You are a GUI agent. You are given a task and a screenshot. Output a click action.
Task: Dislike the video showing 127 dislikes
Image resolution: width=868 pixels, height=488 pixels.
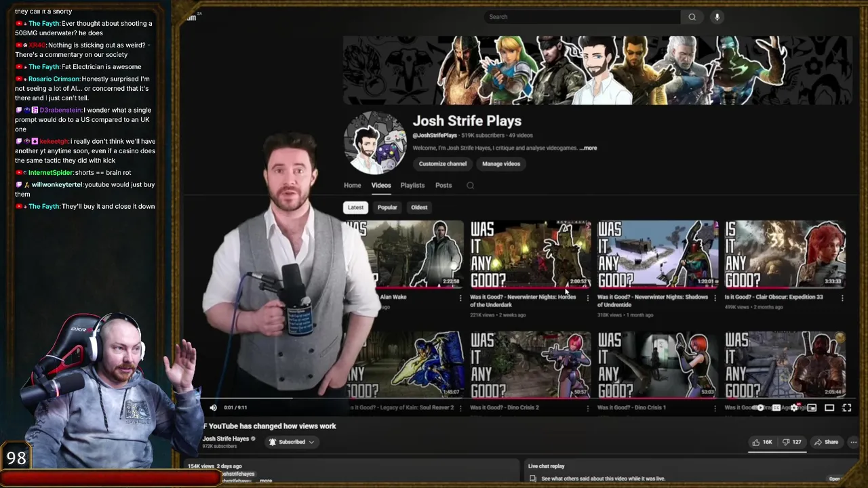click(x=792, y=442)
